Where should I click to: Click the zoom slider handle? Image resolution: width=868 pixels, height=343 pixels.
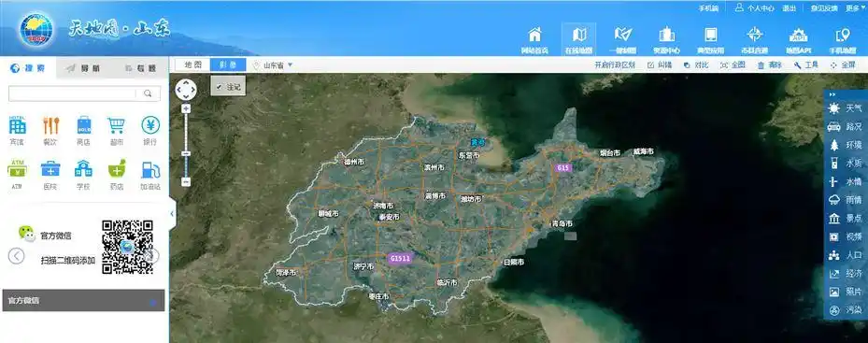(186, 153)
